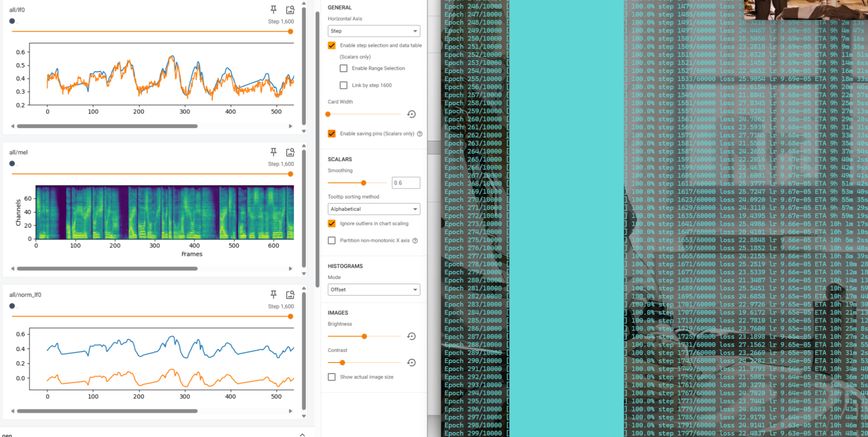Enable Range Selection checkbox
Screen dimensions: 868x437
click(x=343, y=68)
